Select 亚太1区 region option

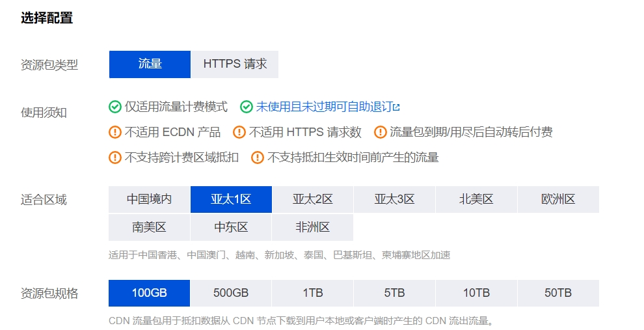pos(231,199)
